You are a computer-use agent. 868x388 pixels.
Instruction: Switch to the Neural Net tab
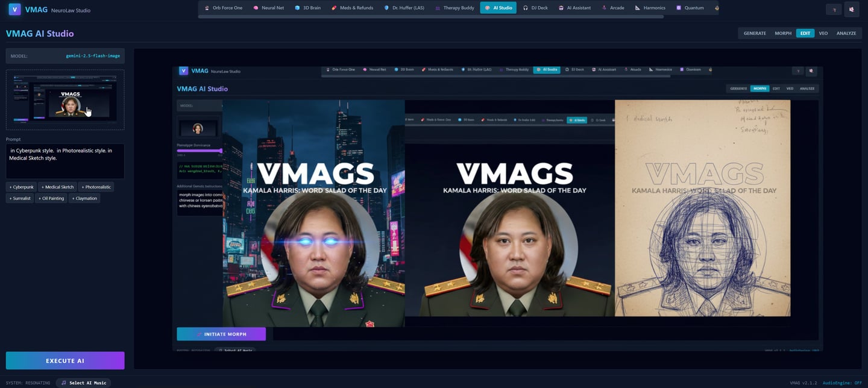coord(269,8)
